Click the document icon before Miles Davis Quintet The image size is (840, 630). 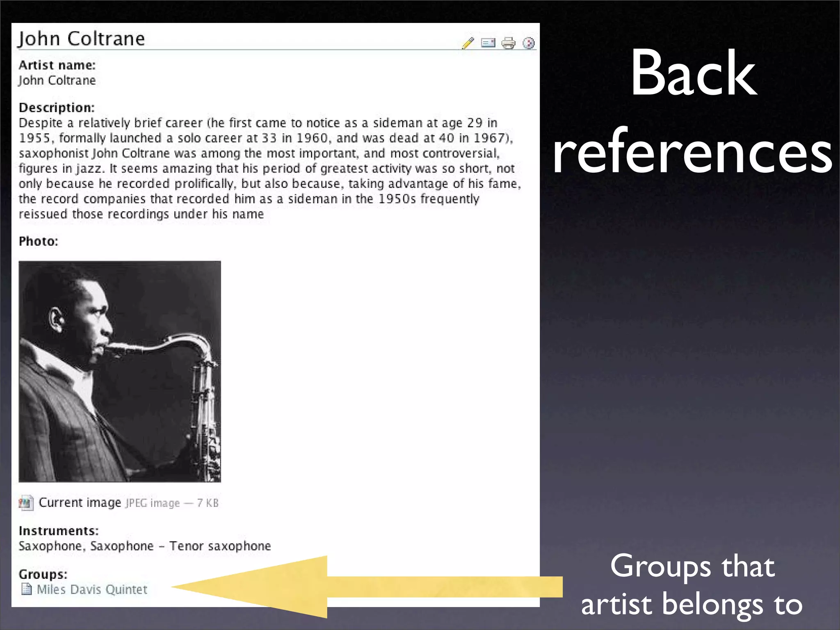pyautogui.click(x=26, y=589)
